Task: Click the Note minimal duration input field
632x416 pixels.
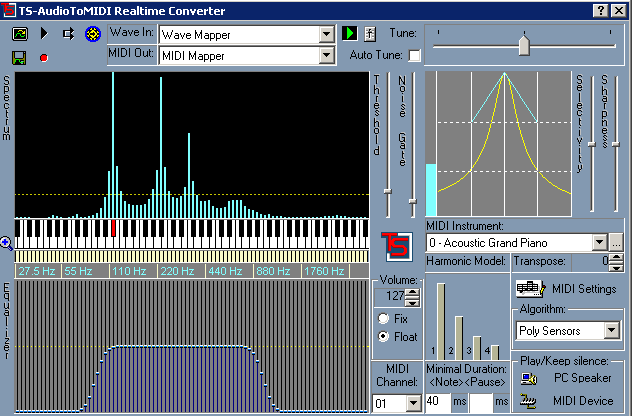Action: [x=437, y=401]
